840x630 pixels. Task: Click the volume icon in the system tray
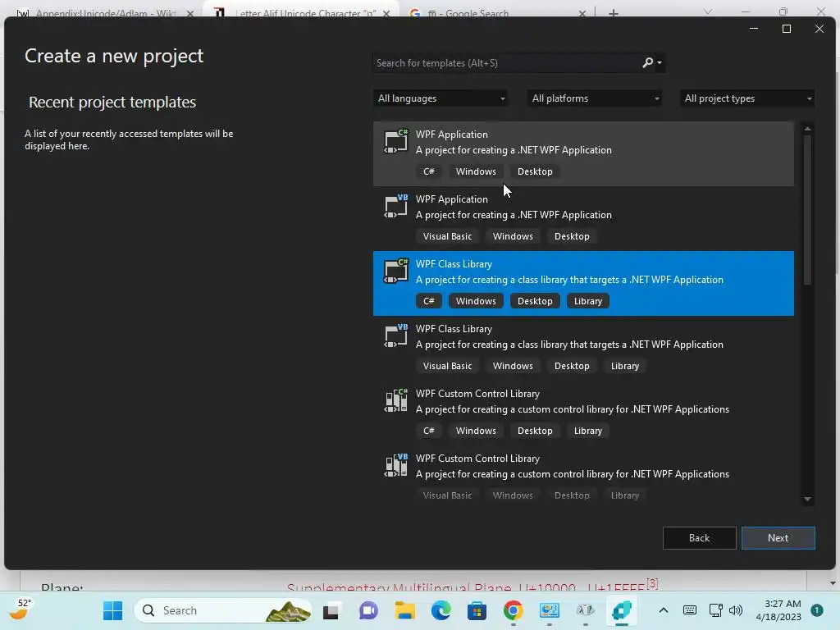pyautogui.click(x=736, y=610)
